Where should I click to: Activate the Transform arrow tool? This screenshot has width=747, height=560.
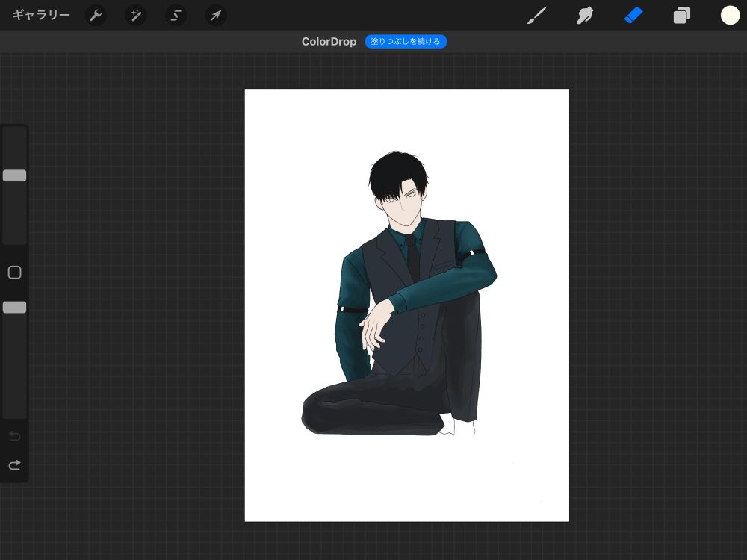(x=216, y=16)
